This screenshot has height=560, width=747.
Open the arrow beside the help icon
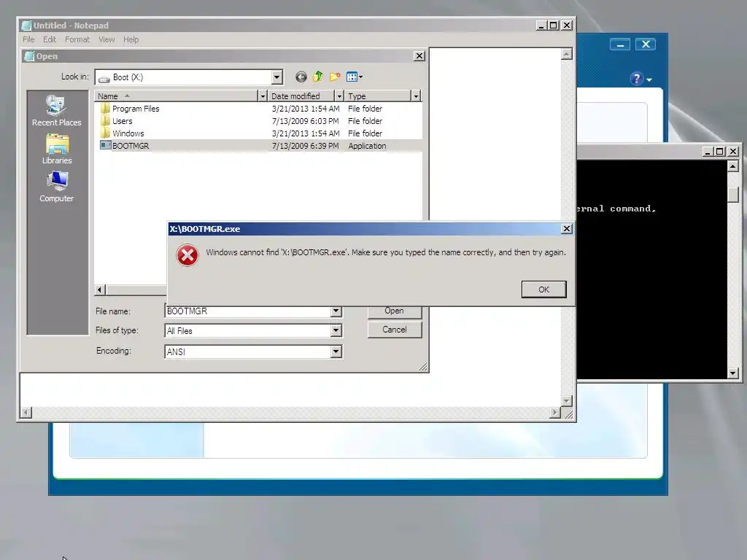[649, 80]
